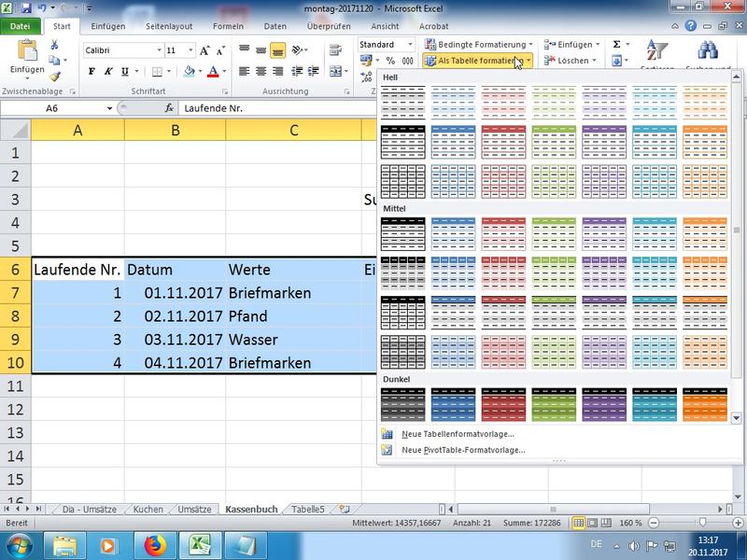Right-align cell text icon
747x560 pixels.
pyautogui.click(x=277, y=72)
